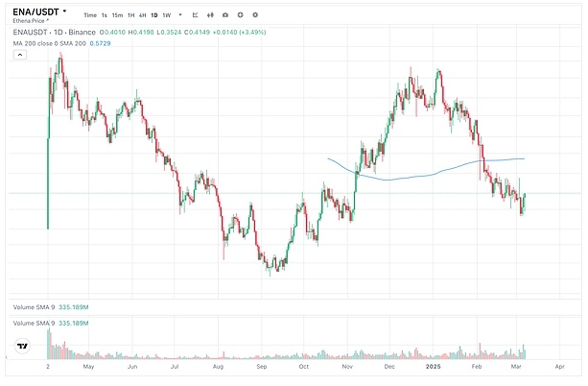Click the latest green candle at chart's right end
This screenshot has width=588, height=386.
point(525,203)
